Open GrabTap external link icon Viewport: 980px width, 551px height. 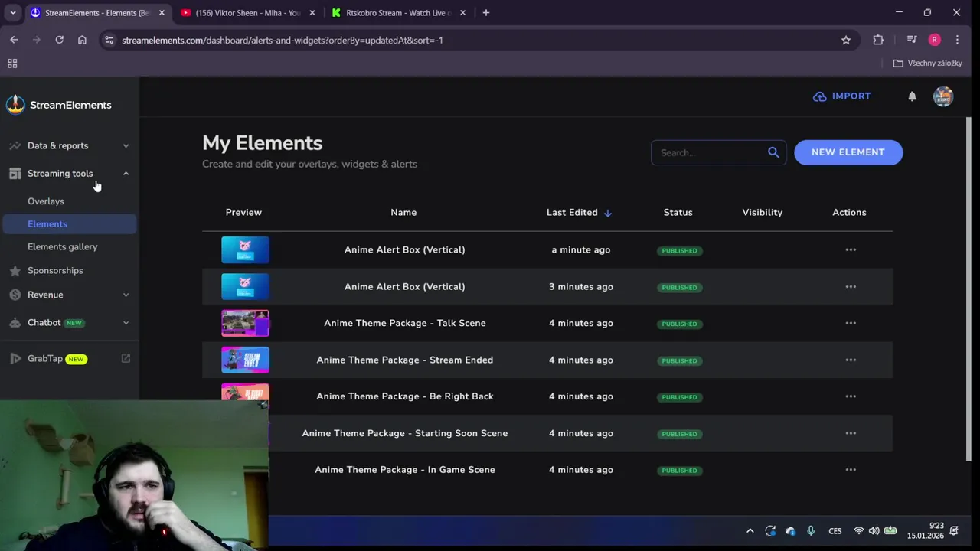[126, 358]
